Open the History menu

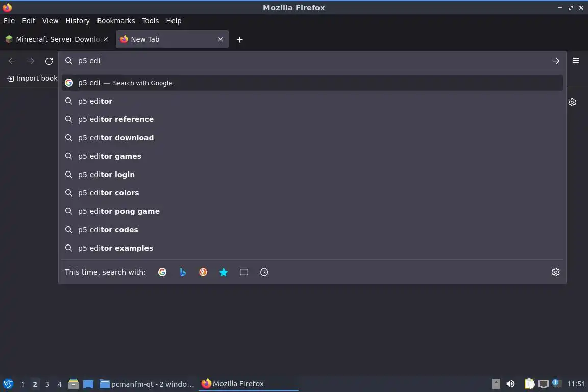[78, 21]
